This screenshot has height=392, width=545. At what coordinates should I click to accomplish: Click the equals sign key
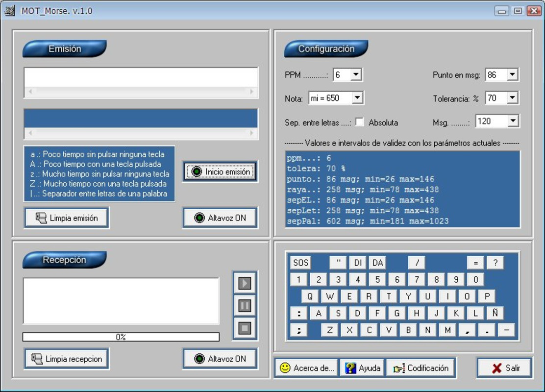(476, 263)
